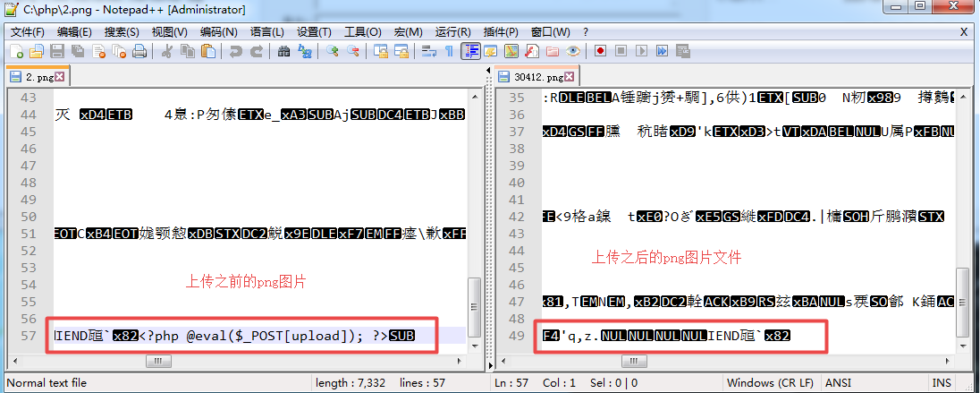Switch to the 2.png tab
The width and height of the screenshot is (980, 393).
[x=38, y=77]
